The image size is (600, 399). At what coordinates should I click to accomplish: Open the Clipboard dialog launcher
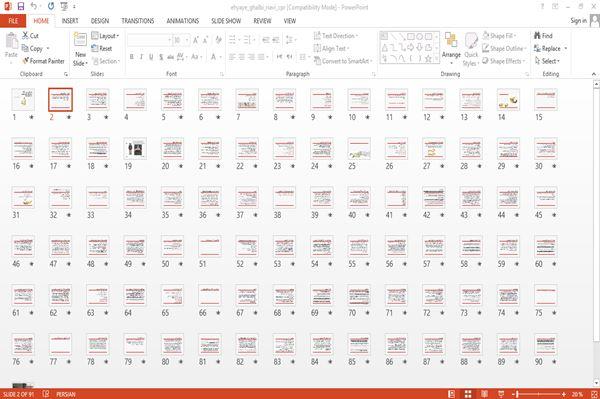pos(66,74)
